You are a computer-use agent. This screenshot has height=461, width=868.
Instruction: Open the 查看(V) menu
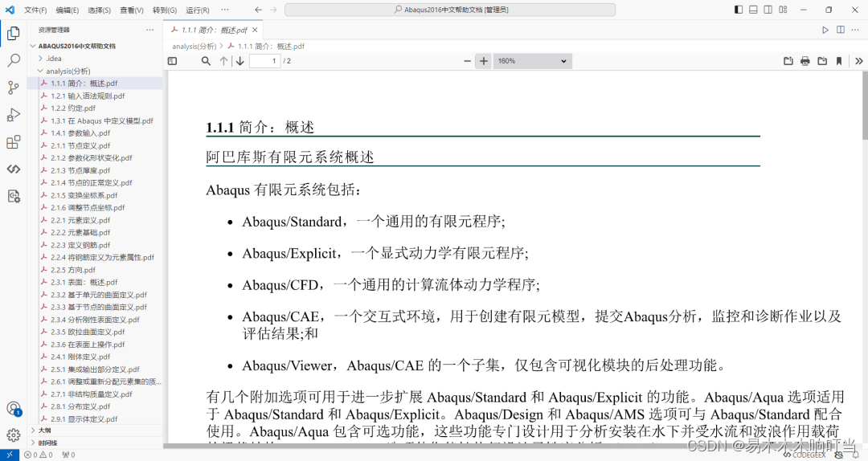[x=132, y=10]
